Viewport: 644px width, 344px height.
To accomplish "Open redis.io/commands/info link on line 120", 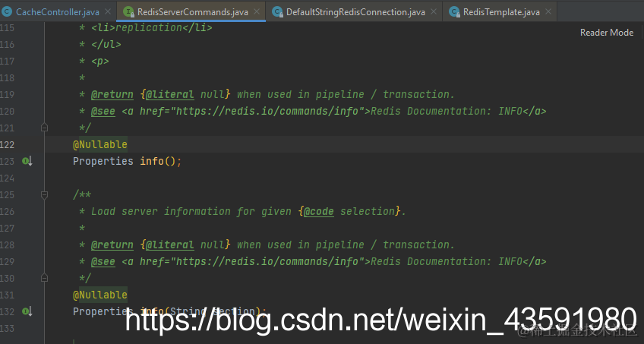I will pyautogui.click(x=267, y=111).
